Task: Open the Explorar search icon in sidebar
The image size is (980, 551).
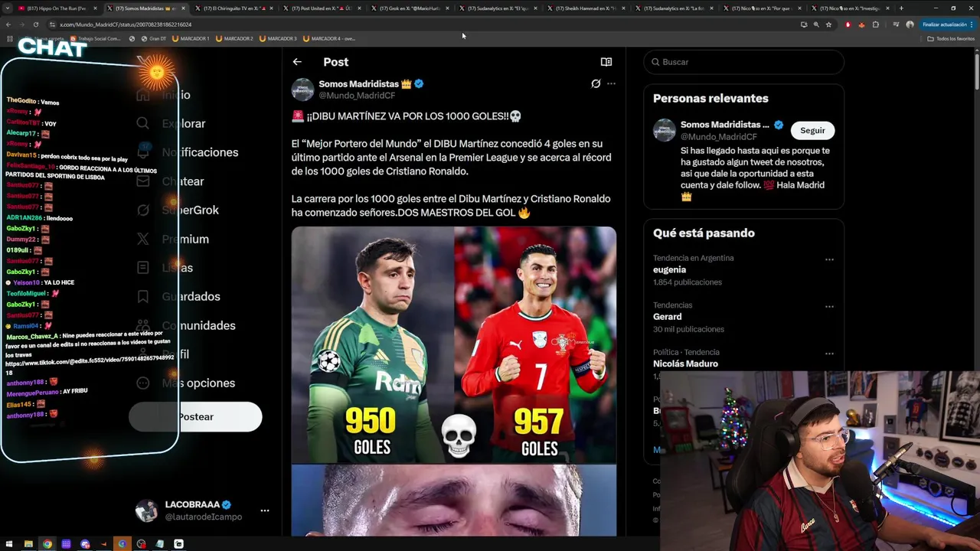Action: pyautogui.click(x=142, y=123)
